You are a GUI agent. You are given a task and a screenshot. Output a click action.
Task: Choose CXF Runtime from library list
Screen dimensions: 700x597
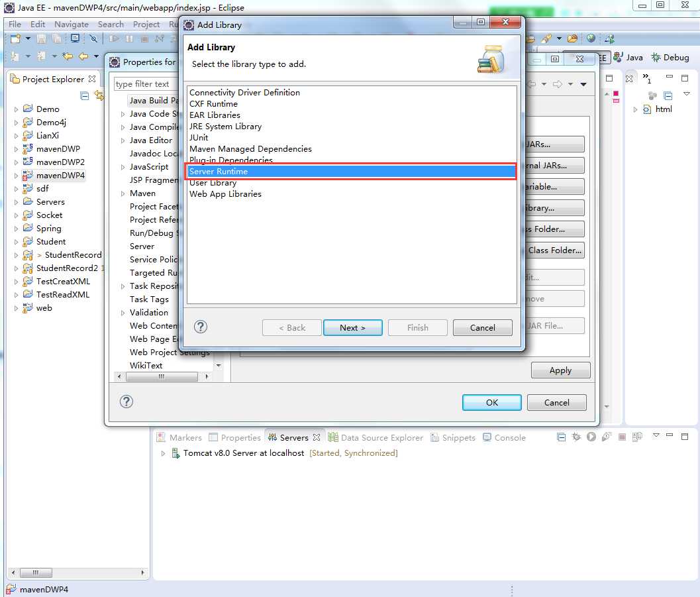[x=213, y=103]
